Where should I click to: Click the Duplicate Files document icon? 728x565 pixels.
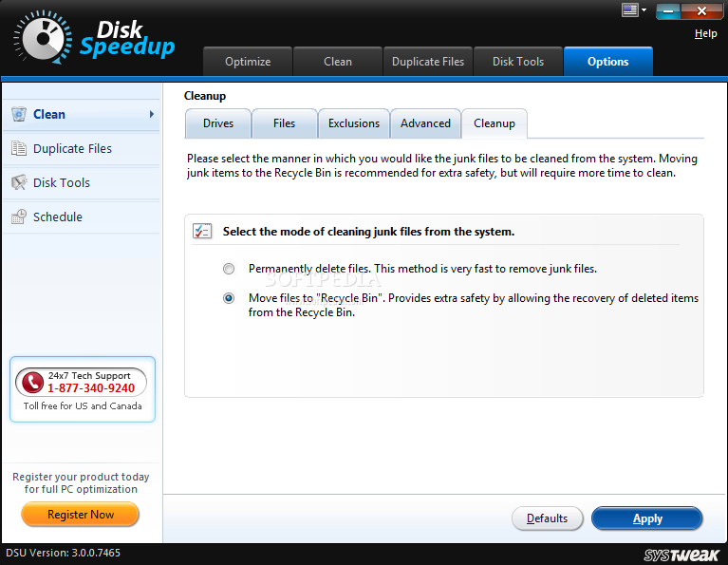19,148
